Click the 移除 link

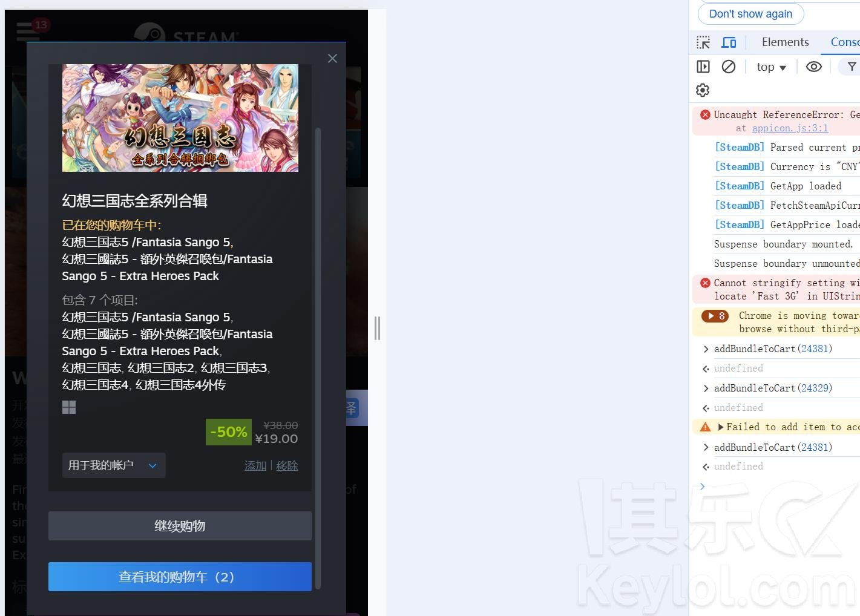coord(287,466)
